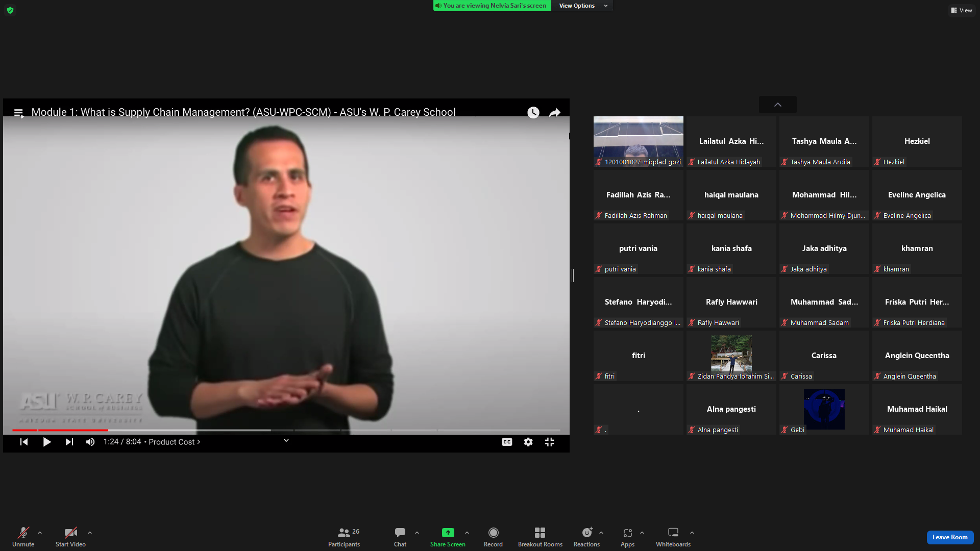Click the muted mic icon for Alna pangesti

tap(692, 430)
